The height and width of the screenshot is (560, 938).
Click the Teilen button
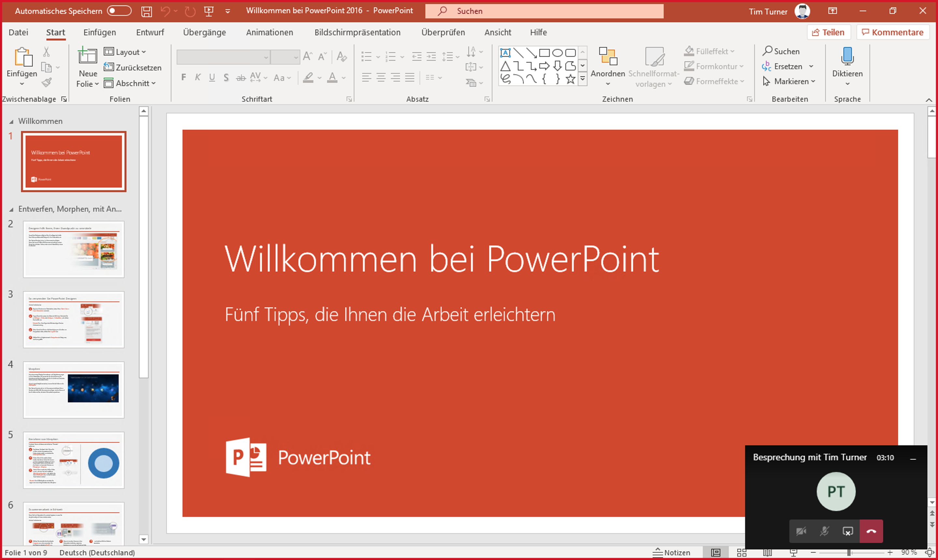[x=829, y=33]
